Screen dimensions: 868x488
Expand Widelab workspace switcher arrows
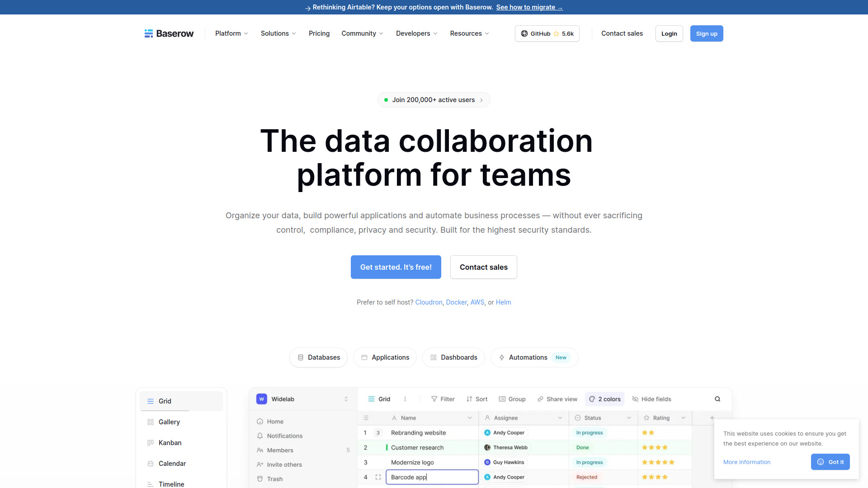346,399
